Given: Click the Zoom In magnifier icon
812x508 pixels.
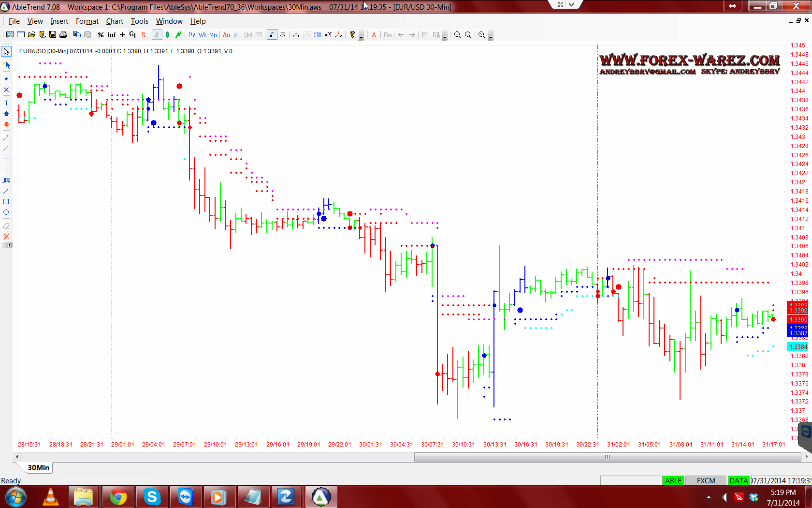Looking at the screenshot, I should click(457, 35).
